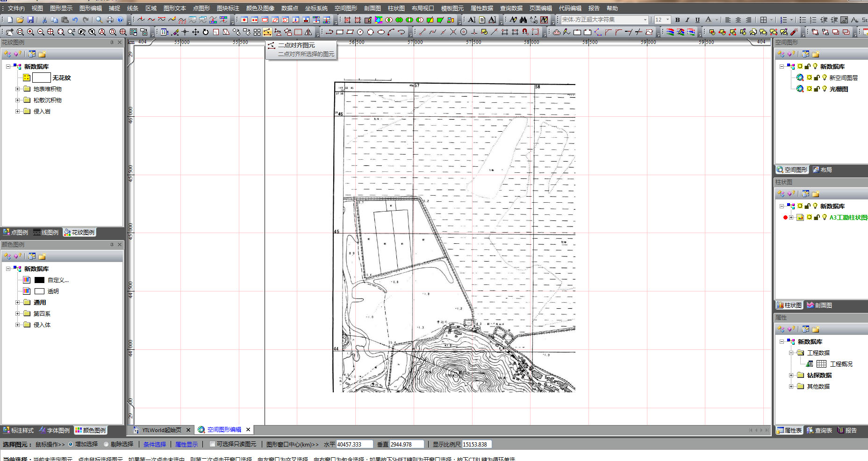Select the rotate tool icon
Screen dimensions: 868x461
tap(206, 32)
